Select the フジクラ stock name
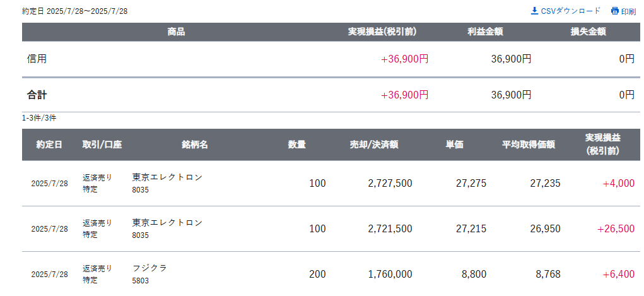Screen dimensions: 644x296 click(x=149, y=268)
